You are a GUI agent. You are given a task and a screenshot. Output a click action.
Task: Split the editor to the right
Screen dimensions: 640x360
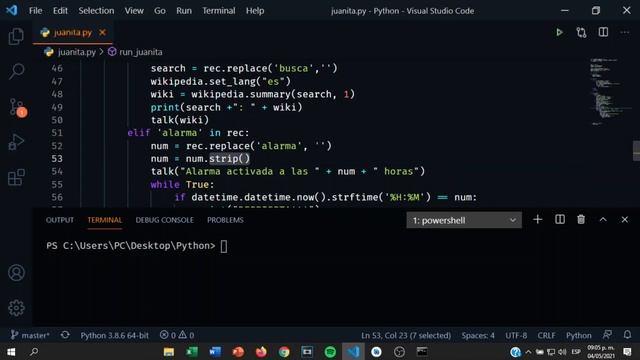pos(603,32)
